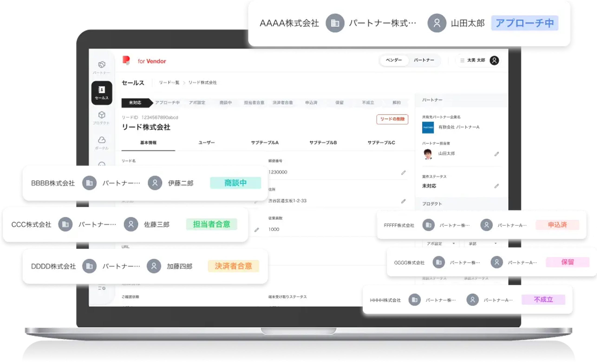Select the Sales sidebar icon
597x364 pixels.
pyautogui.click(x=101, y=93)
